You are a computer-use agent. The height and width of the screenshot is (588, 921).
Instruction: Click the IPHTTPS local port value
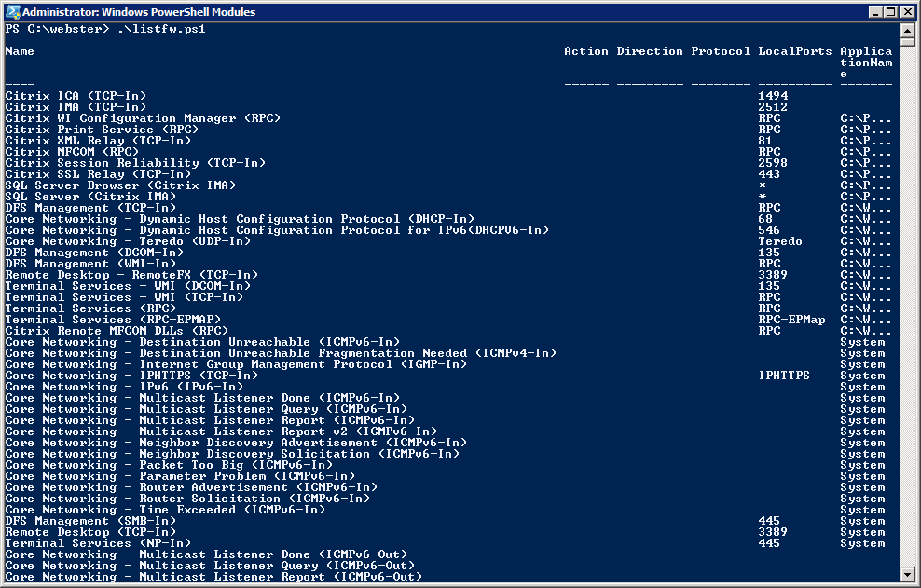point(784,376)
